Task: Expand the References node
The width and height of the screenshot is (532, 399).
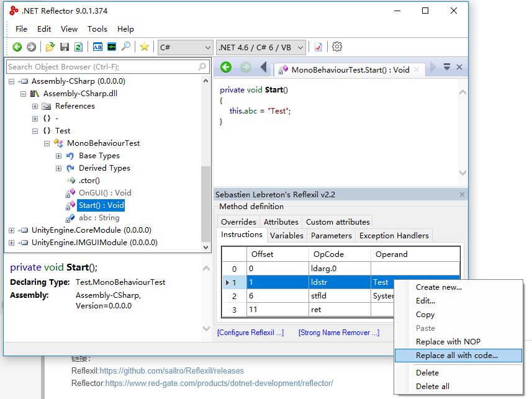Action: tap(35, 106)
